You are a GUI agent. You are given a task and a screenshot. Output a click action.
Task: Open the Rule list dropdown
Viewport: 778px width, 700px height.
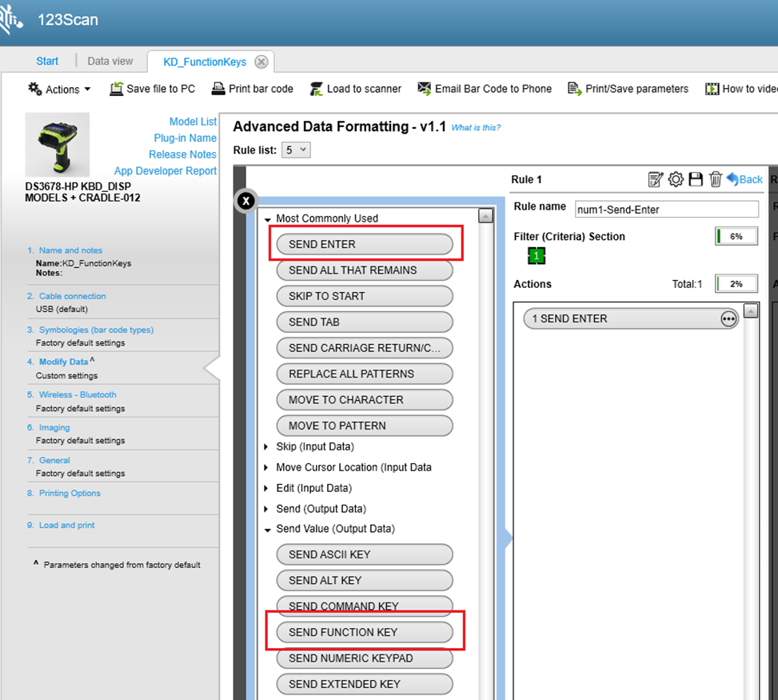coord(296,150)
